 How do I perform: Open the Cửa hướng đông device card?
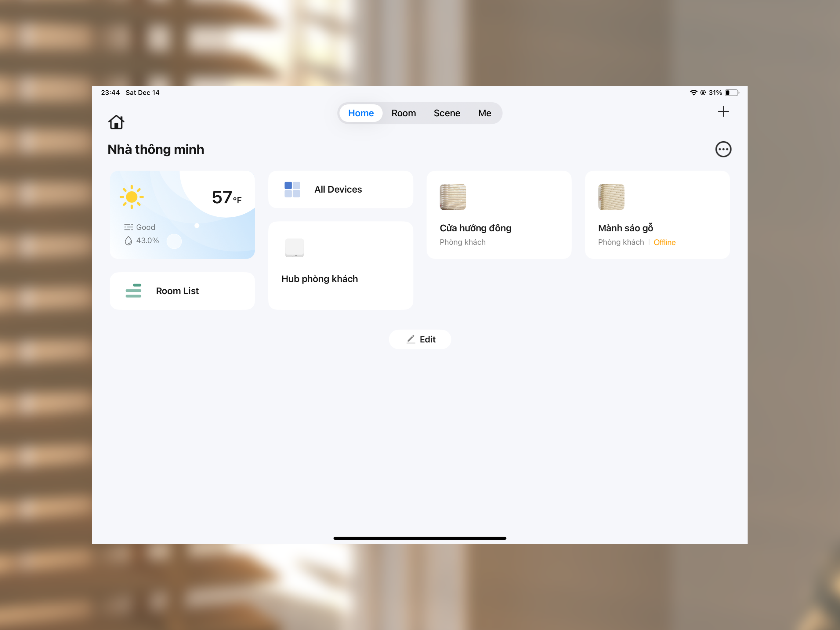[x=499, y=215]
